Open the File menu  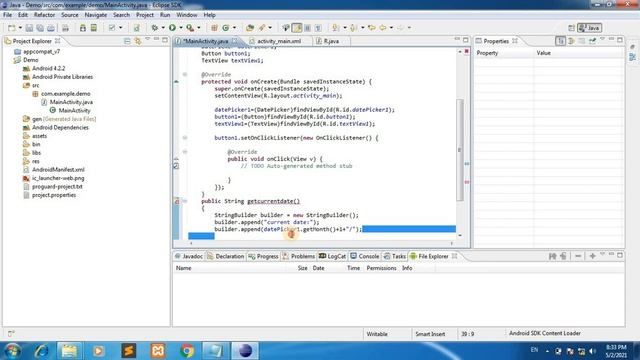point(7,15)
